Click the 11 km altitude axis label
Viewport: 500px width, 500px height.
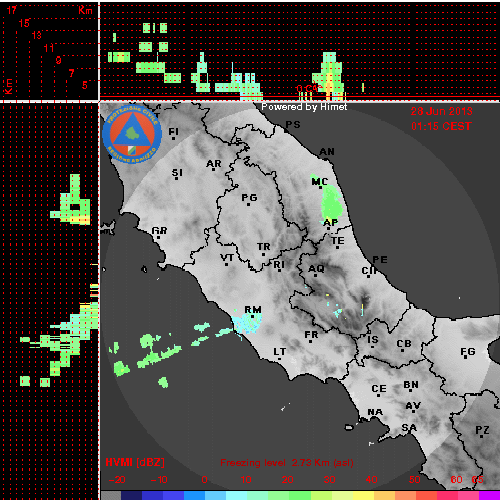point(49,48)
